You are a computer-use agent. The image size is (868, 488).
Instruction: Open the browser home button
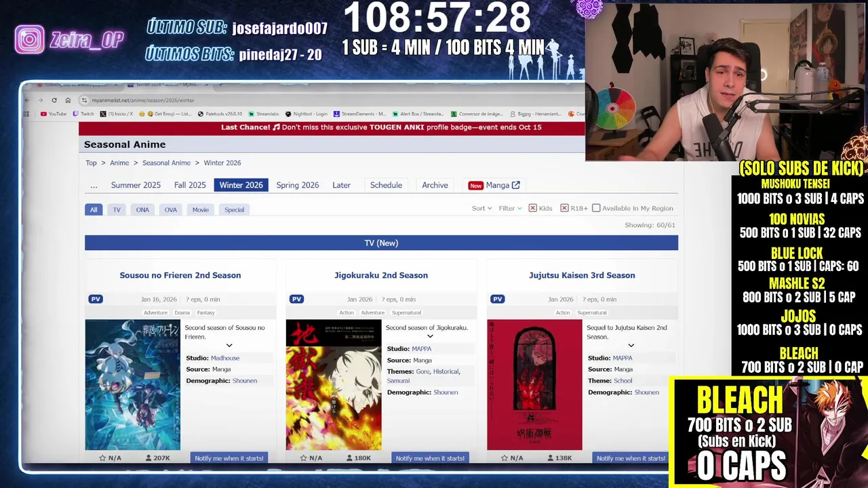click(x=68, y=100)
